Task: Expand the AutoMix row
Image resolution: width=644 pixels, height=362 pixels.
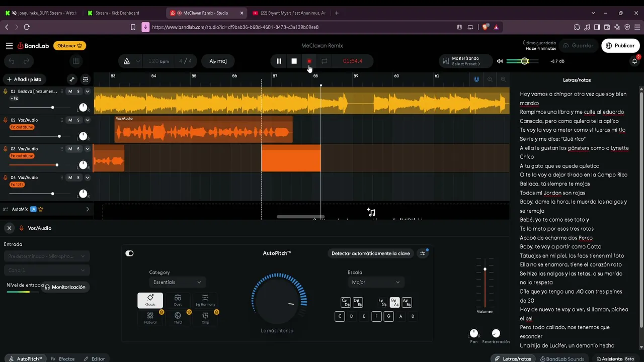Action: coord(88,209)
